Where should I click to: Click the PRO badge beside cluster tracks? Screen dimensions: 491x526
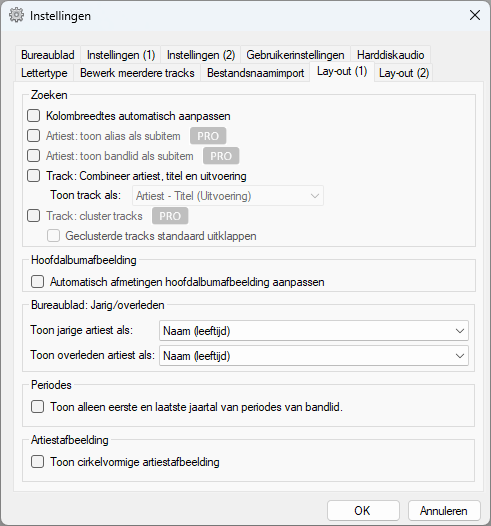170,216
